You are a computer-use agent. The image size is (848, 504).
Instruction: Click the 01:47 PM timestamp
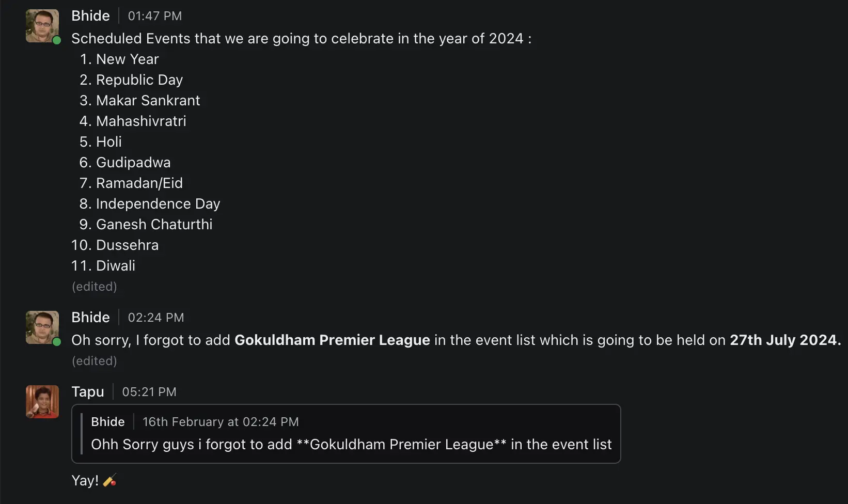[154, 16]
